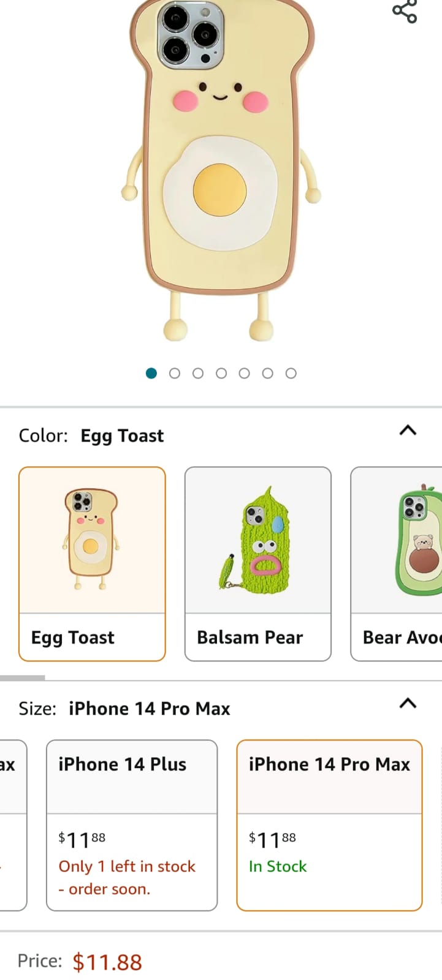442x980 pixels.
Task: Tap the Egg Toast case thumbnail image
Action: click(x=92, y=539)
